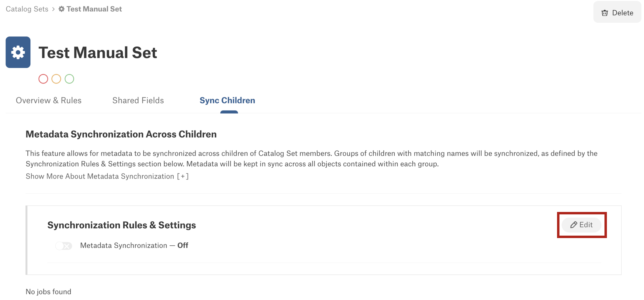Click the trash can icon
The width and height of the screenshot is (644, 300).
click(x=605, y=13)
